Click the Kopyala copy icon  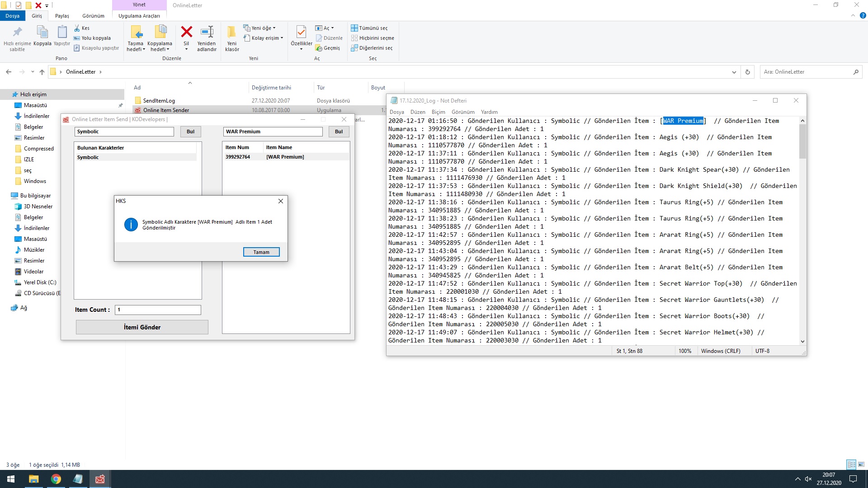tap(42, 33)
